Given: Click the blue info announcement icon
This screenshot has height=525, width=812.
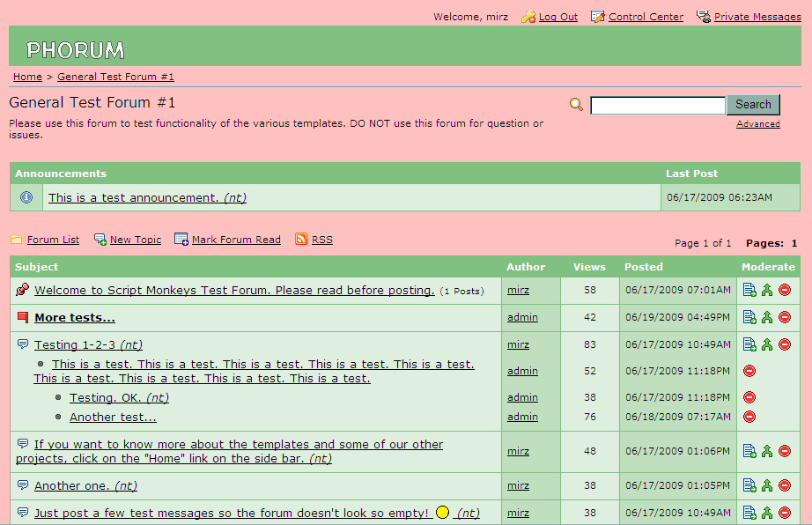Looking at the screenshot, I should tap(26, 197).
